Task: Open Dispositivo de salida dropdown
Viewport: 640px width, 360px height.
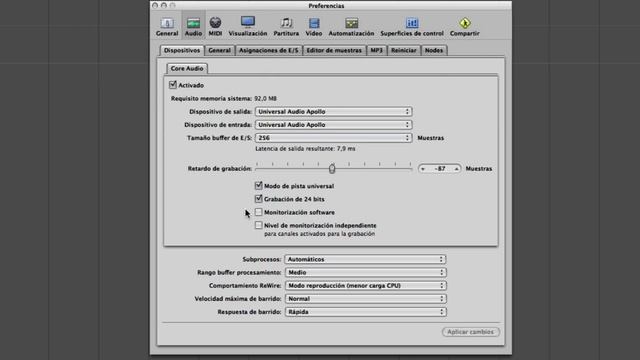Action: [333, 111]
